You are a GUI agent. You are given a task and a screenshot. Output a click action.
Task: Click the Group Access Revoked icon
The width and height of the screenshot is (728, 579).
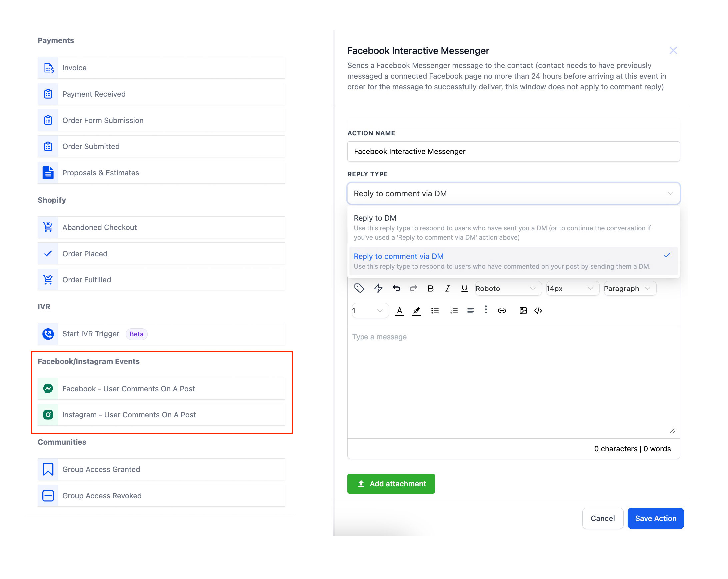pos(48,496)
